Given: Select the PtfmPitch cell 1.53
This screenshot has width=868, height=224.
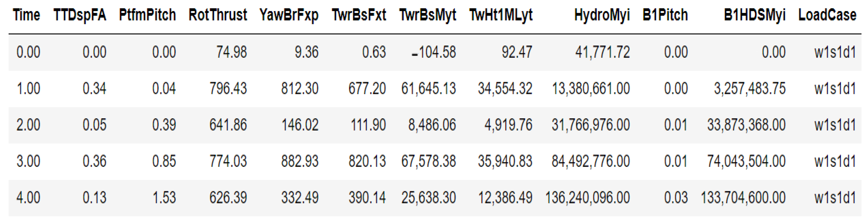Looking at the screenshot, I should point(164,198).
